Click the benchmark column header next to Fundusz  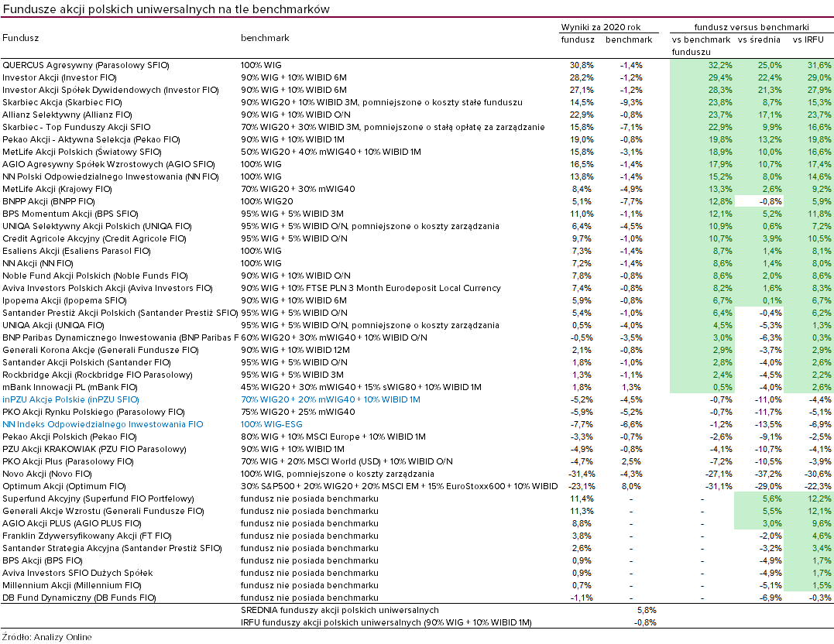pyautogui.click(x=265, y=38)
